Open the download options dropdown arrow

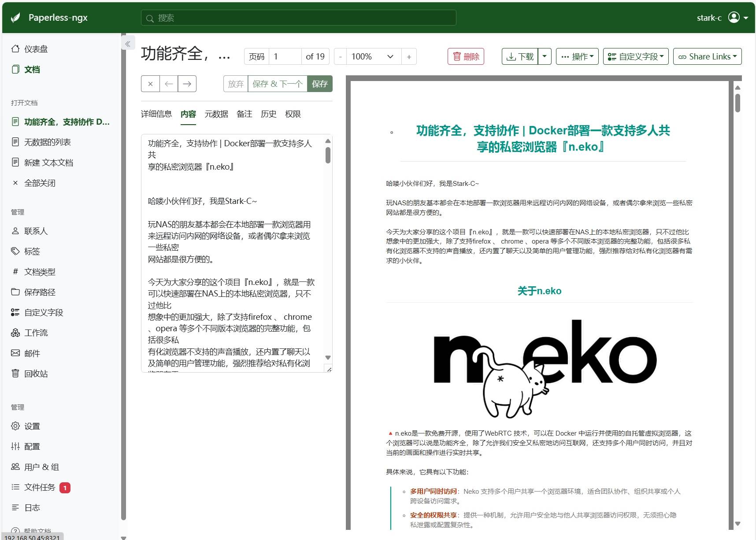[545, 56]
